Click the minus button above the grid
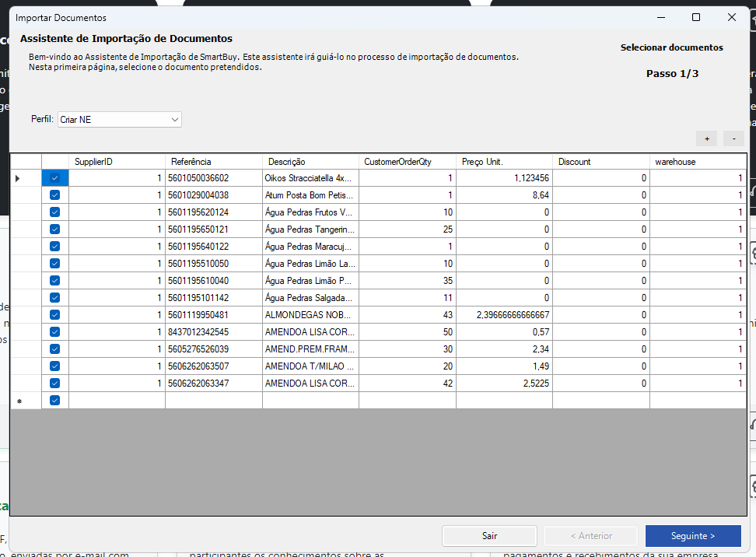 coord(733,138)
